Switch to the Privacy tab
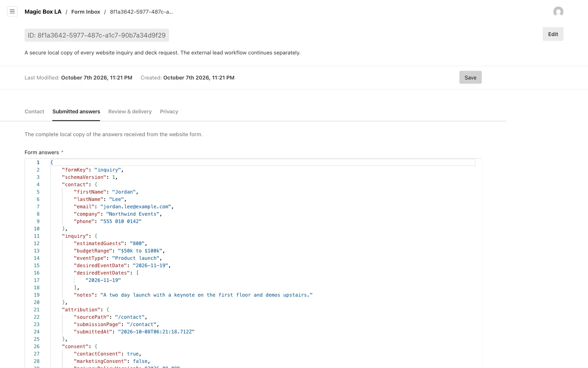The image size is (588, 368). (x=169, y=112)
